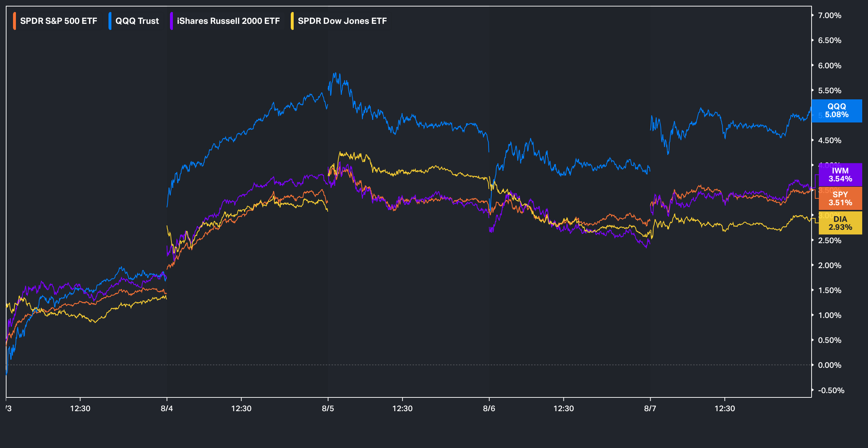
Task: Click the 8/6 date label
Action: point(489,409)
